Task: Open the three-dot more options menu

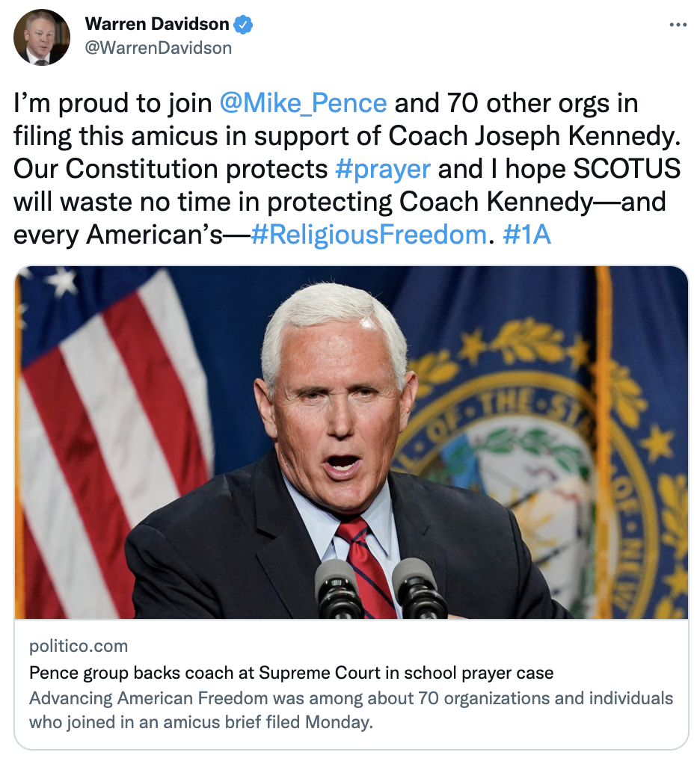Action: point(678,25)
